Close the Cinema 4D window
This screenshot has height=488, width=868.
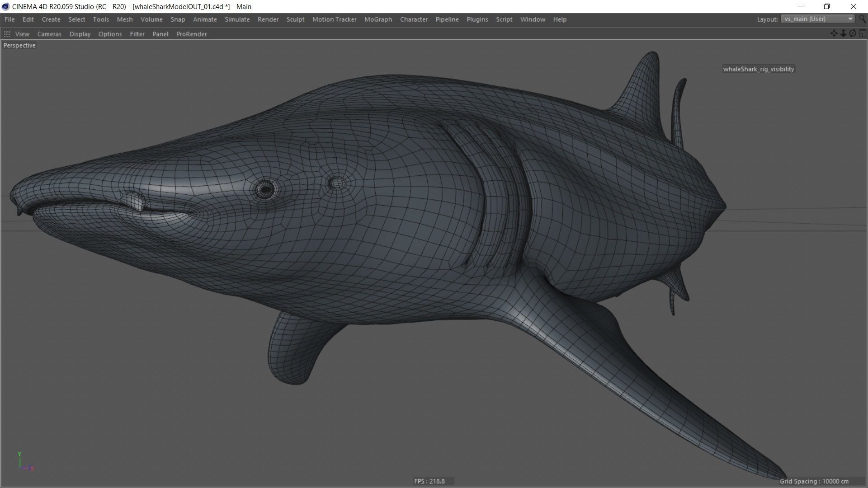tap(854, 6)
